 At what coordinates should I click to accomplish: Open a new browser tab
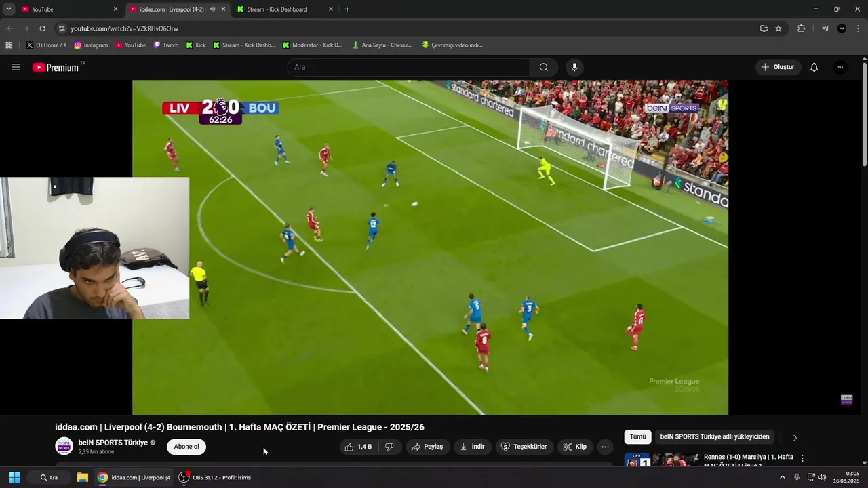[347, 9]
